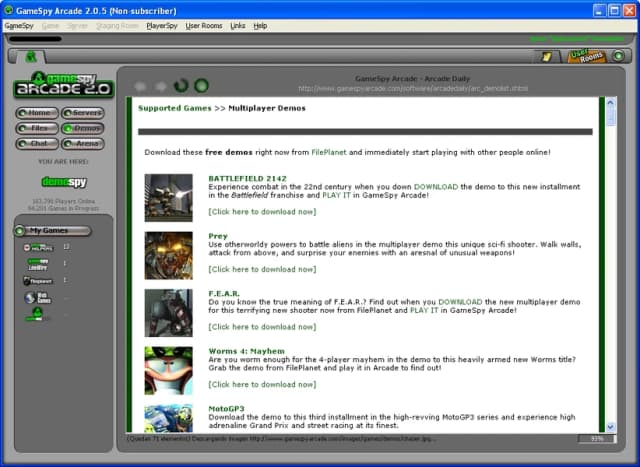Click the green orb next to My Games
This screenshot has height=467, width=640.
(19, 231)
